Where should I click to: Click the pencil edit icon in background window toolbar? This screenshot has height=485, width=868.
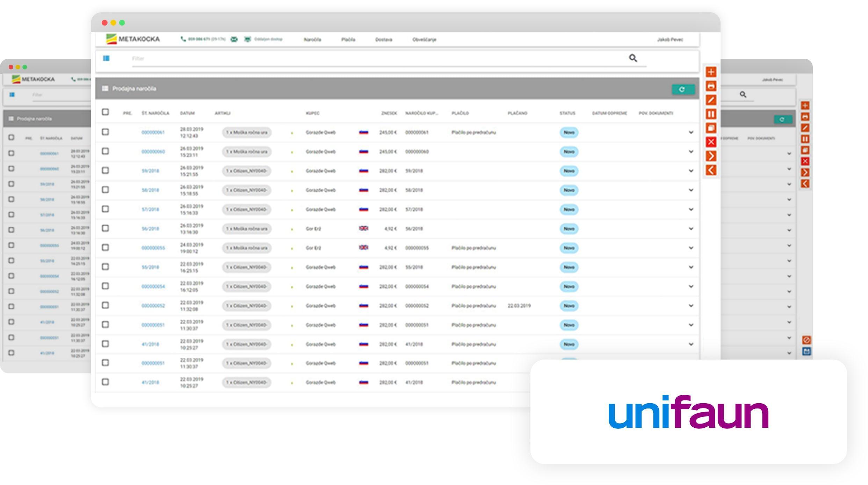point(805,128)
